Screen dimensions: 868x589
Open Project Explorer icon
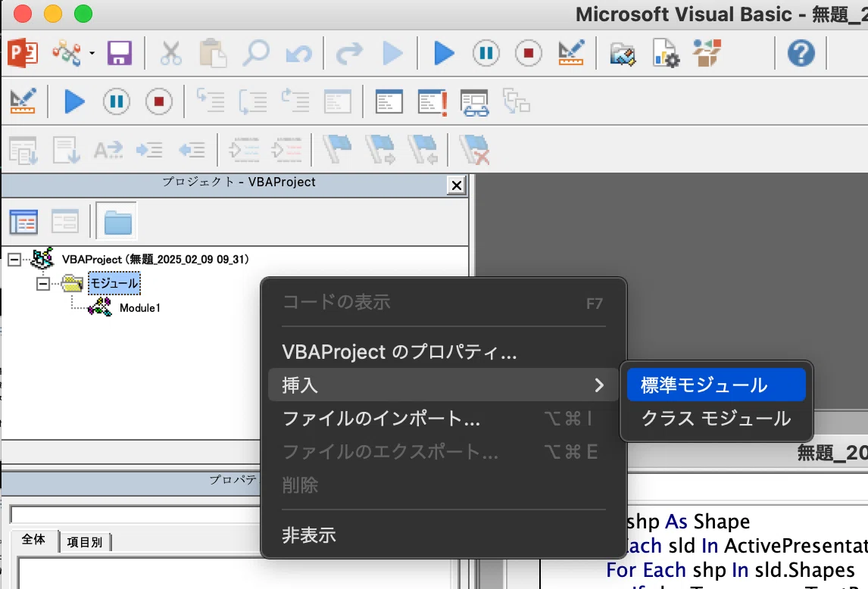(622, 54)
